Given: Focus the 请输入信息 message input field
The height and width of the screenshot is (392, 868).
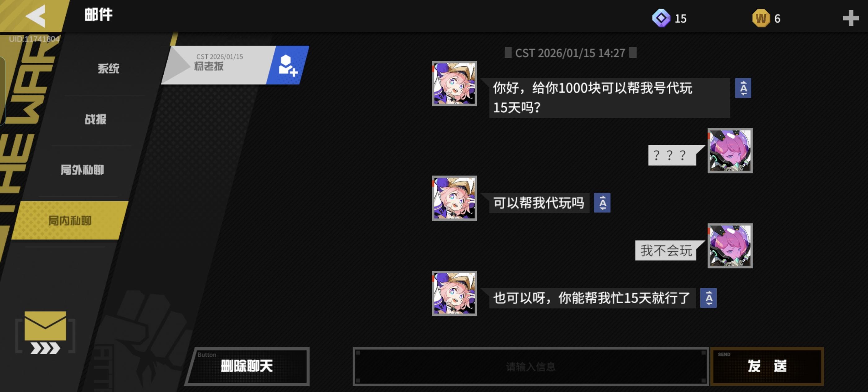Looking at the screenshot, I should tap(530, 366).
